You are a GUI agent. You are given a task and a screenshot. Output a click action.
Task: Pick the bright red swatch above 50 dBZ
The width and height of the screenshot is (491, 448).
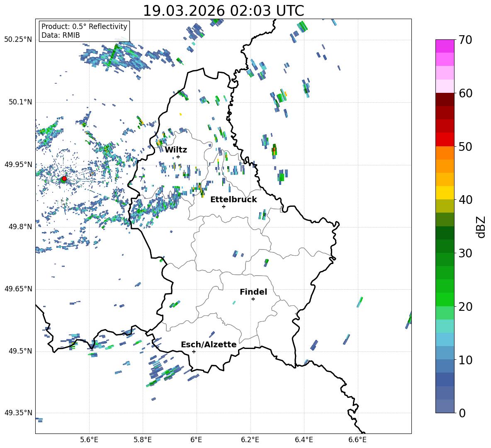click(x=445, y=139)
